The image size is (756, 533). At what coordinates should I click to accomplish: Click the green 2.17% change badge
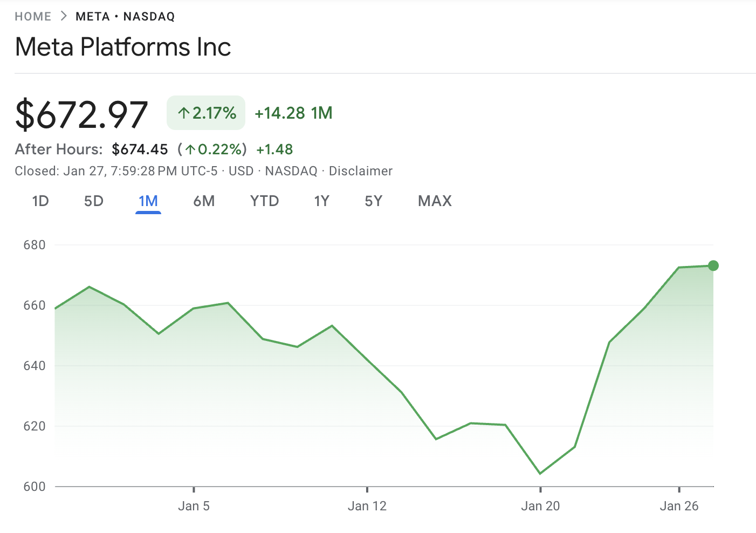206,112
